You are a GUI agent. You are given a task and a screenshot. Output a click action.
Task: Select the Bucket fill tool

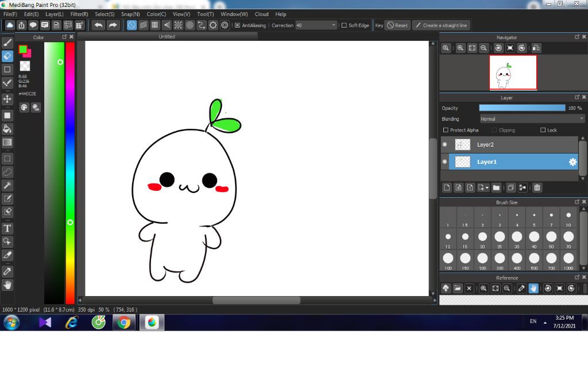[x=7, y=128]
